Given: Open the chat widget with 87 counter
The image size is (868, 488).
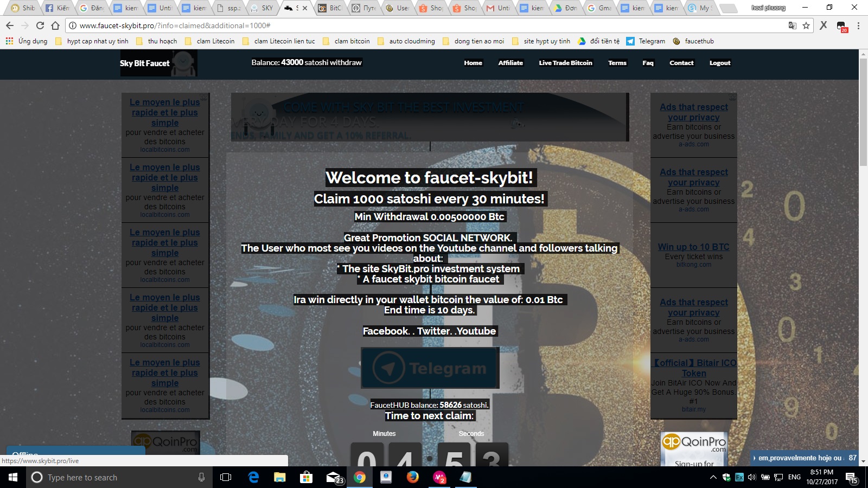Looking at the screenshot, I should (x=805, y=458).
